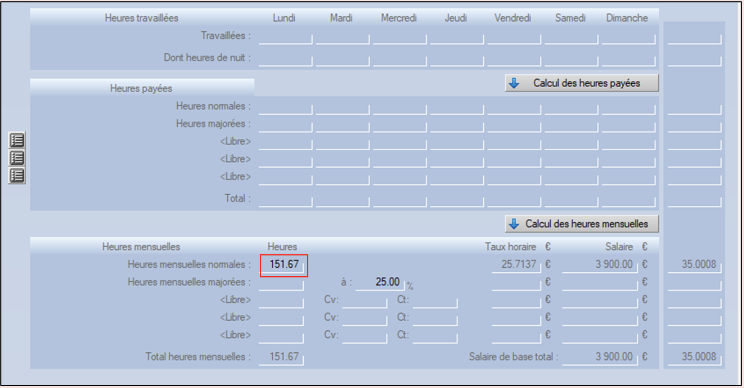This screenshot has height=388, width=744.
Task: Click the bottom list icon on the left edge
Action: (17, 176)
